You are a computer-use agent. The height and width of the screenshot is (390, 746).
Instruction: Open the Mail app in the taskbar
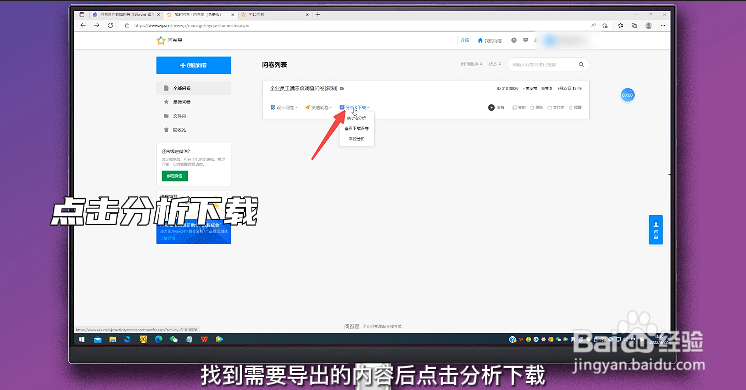(x=98, y=339)
